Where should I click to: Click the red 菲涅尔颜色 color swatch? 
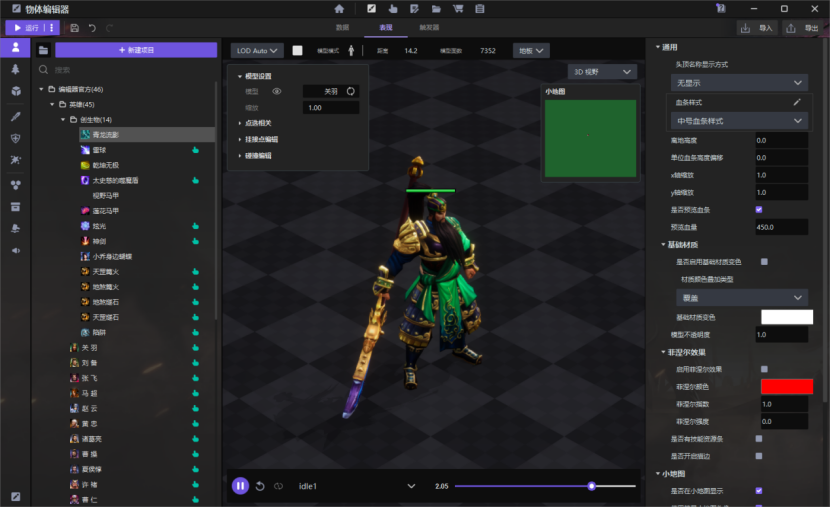point(786,386)
